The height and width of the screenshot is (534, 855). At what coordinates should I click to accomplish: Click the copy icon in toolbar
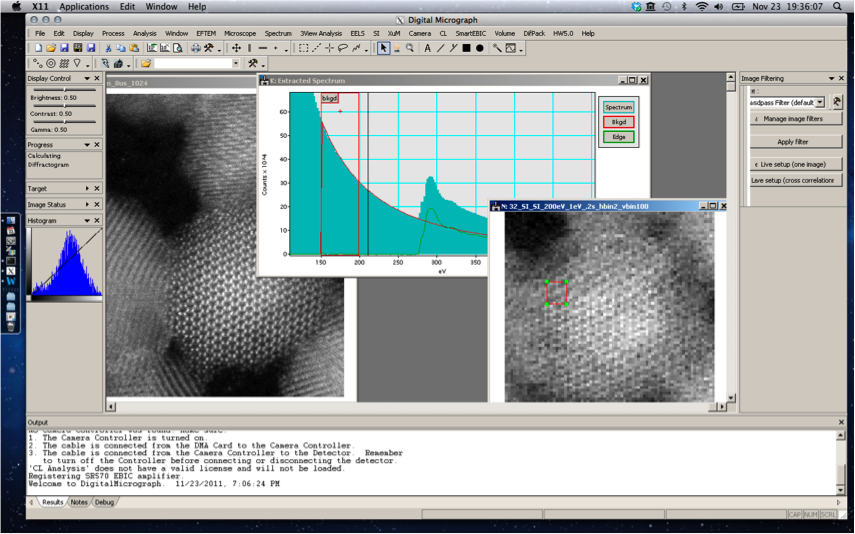click(x=121, y=49)
